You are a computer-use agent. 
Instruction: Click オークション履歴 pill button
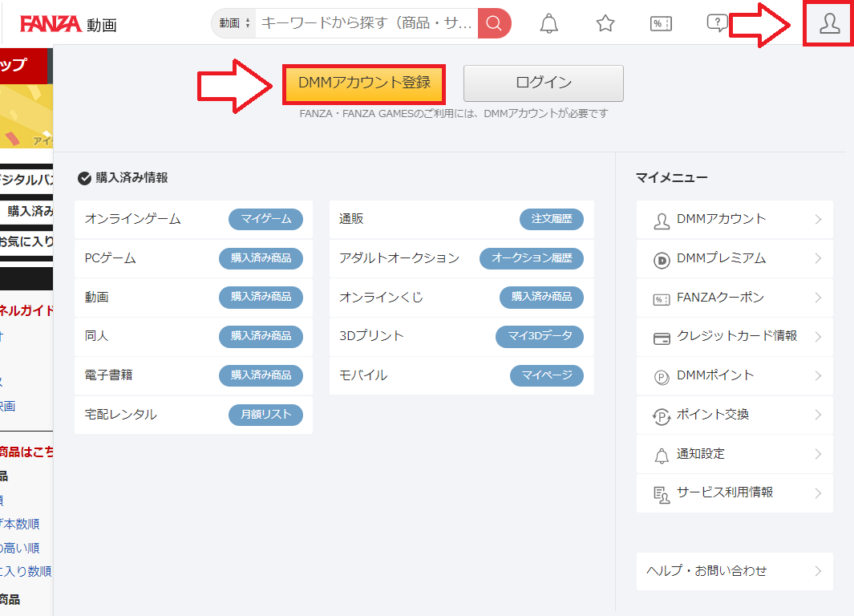pos(531,258)
